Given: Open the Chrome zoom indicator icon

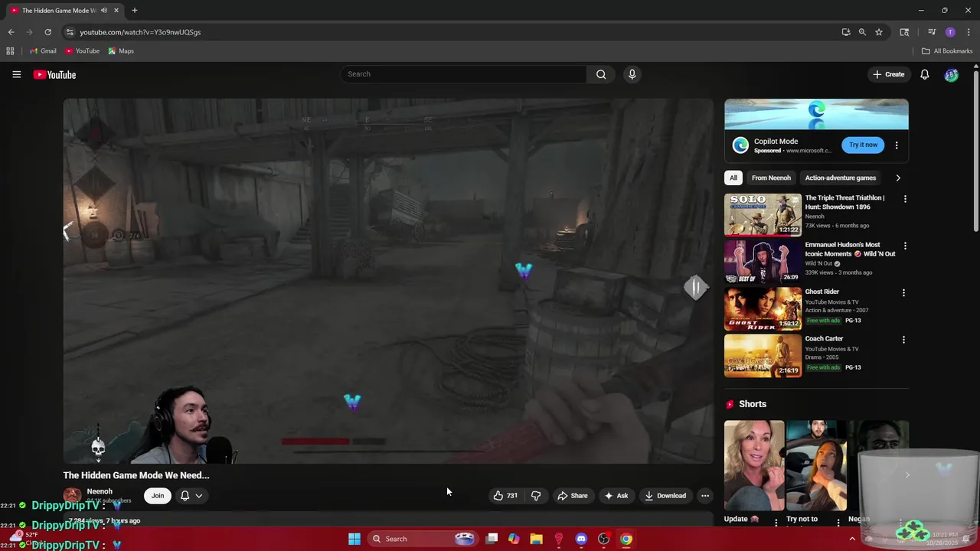Looking at the screenshot, I should (862, 32).
